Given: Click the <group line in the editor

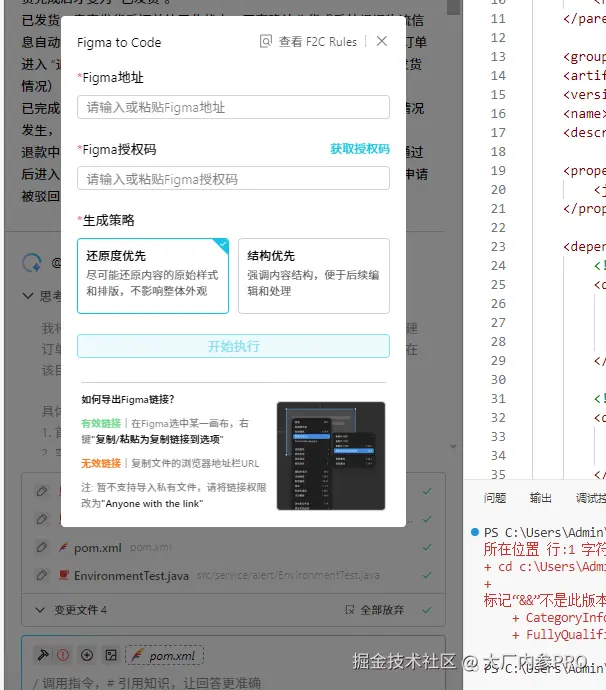Looking at the screenshot, I should pyautogui.click(x=584, y=57).
